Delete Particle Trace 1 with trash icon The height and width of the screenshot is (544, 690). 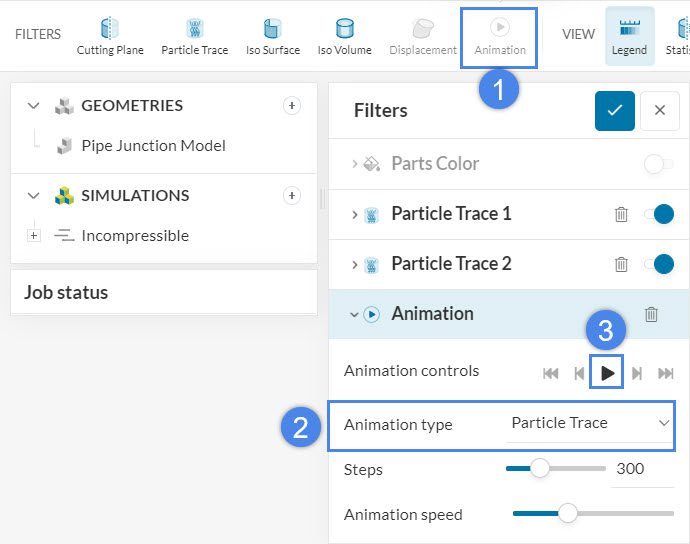tap(621, 214)
